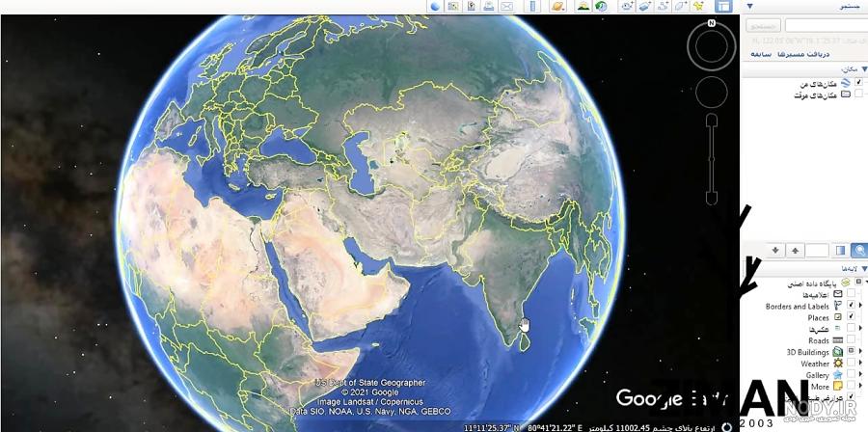
Task: Open the planet switcher Saturn icon
Action: tap(557, 6)
